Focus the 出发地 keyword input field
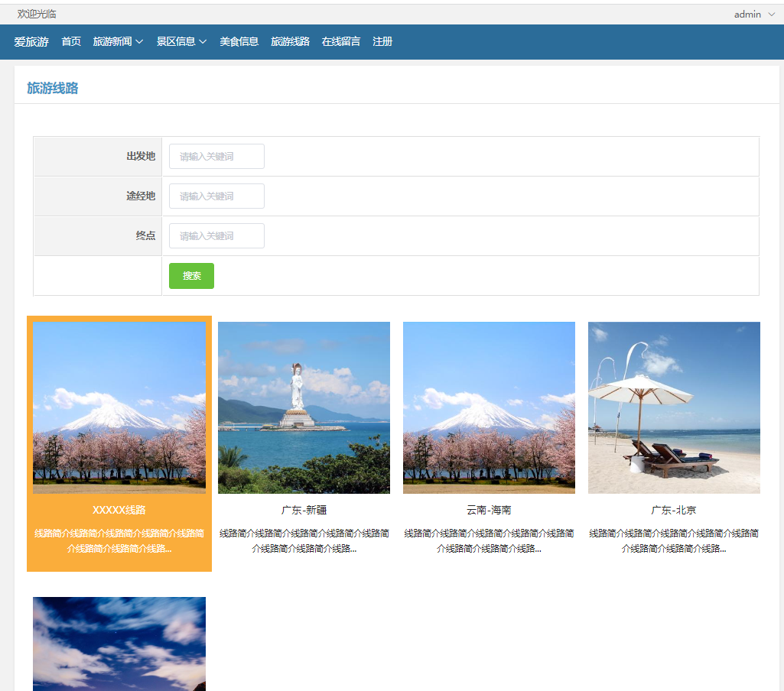This screenshot has width=784, height=691. [x=216, y=157]
